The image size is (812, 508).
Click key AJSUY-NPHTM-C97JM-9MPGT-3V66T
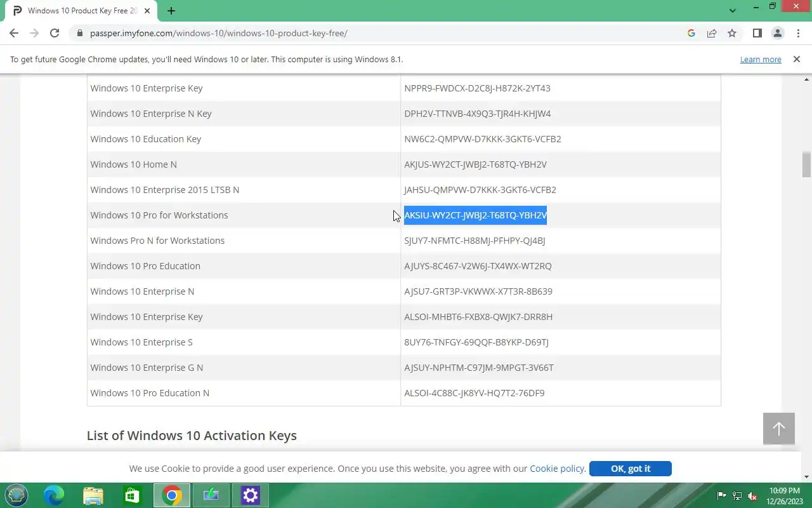[x=479, y=368]
